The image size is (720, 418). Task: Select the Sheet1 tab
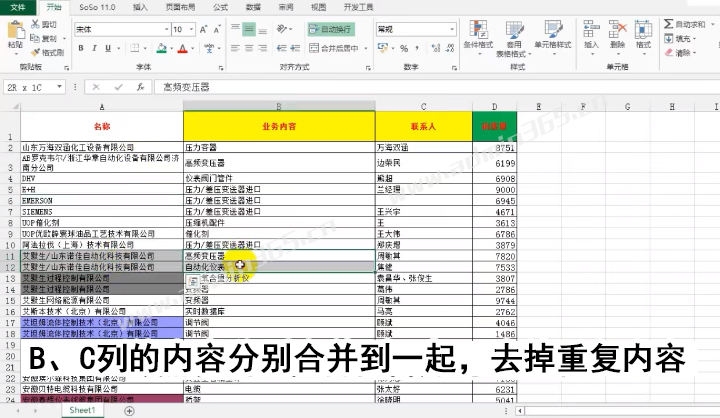point(83,410)
